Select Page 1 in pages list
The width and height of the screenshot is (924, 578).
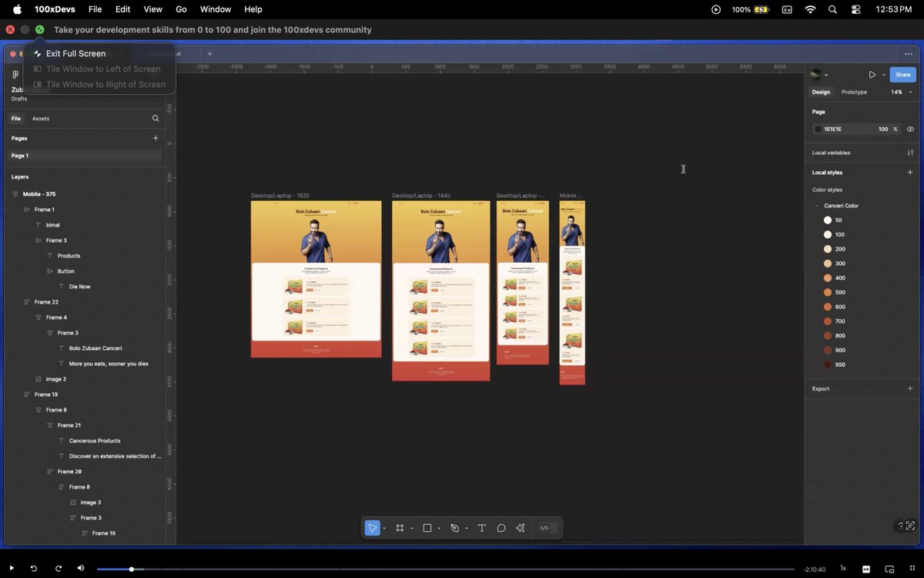pos(85,156)
